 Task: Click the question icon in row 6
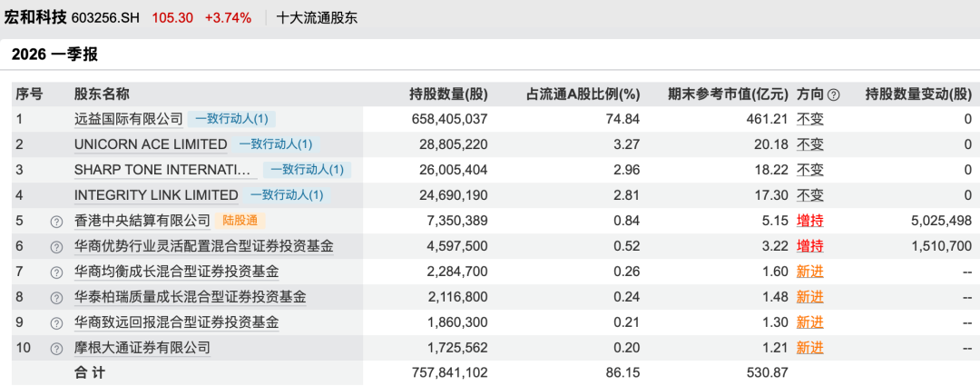coord(56,246)
